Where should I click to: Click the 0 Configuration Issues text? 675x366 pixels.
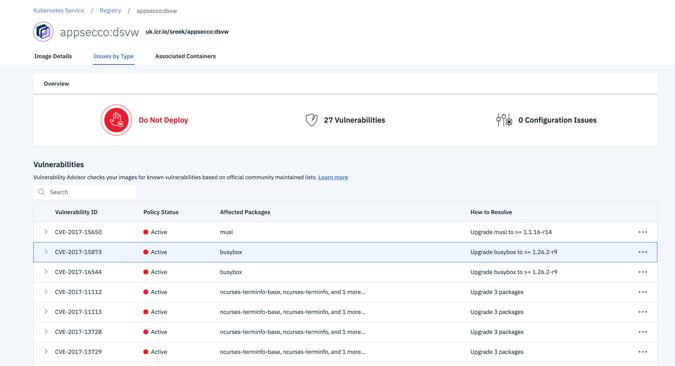click(557, 120)
